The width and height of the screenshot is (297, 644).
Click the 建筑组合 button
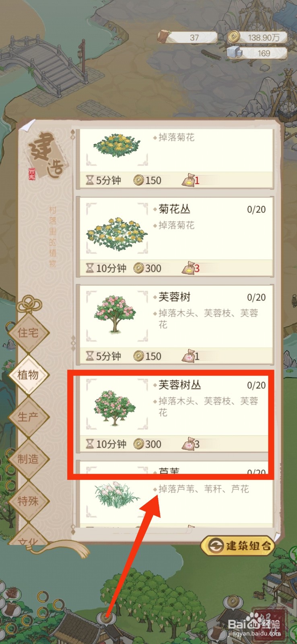tap(238, 545)
